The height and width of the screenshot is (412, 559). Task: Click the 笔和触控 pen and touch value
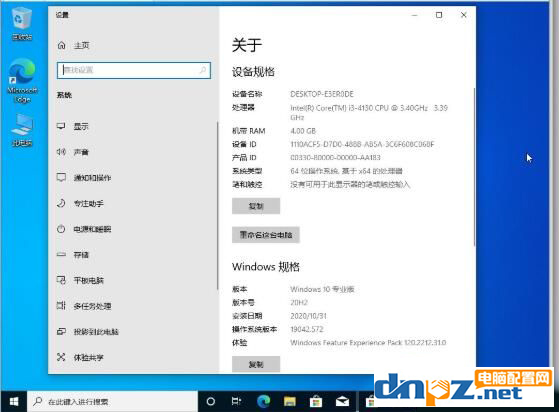coord(350,185)
